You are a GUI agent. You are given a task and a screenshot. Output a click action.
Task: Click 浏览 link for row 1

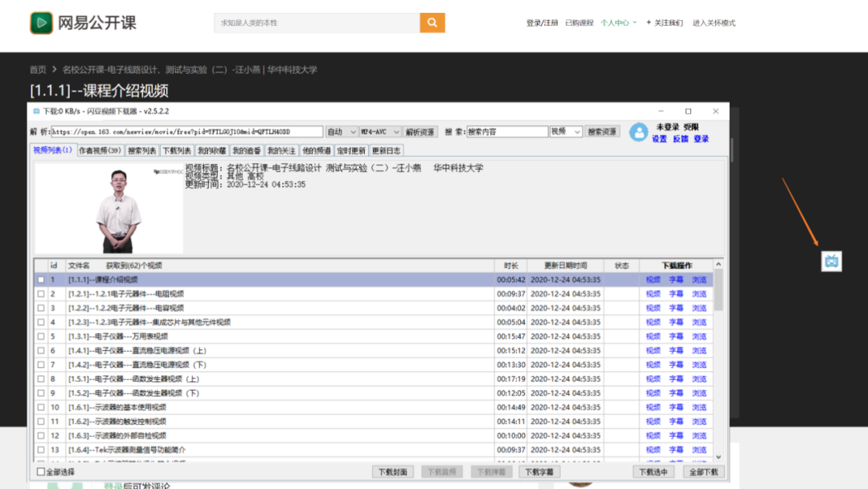(699, 280)
